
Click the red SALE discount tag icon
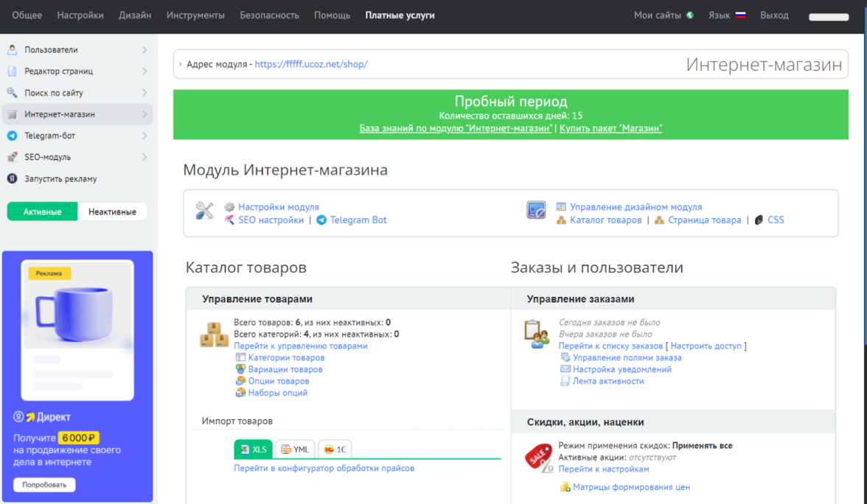[538, 458]
